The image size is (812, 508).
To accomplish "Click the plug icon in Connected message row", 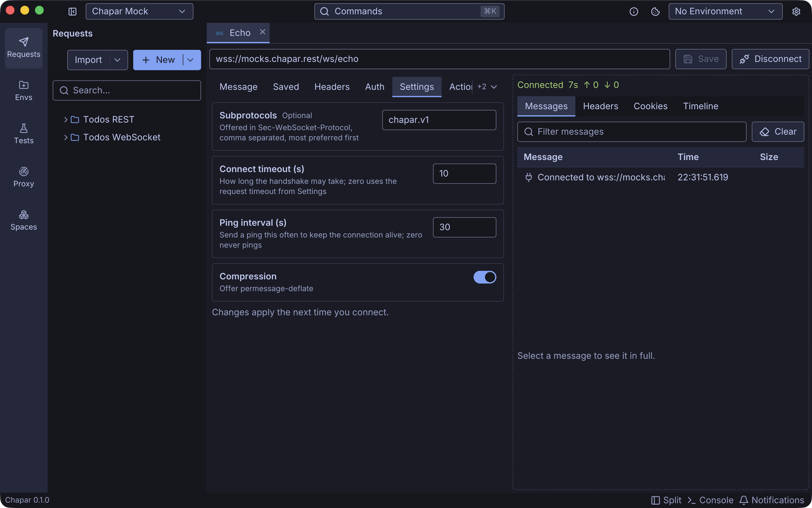I will tap(528, 177).
